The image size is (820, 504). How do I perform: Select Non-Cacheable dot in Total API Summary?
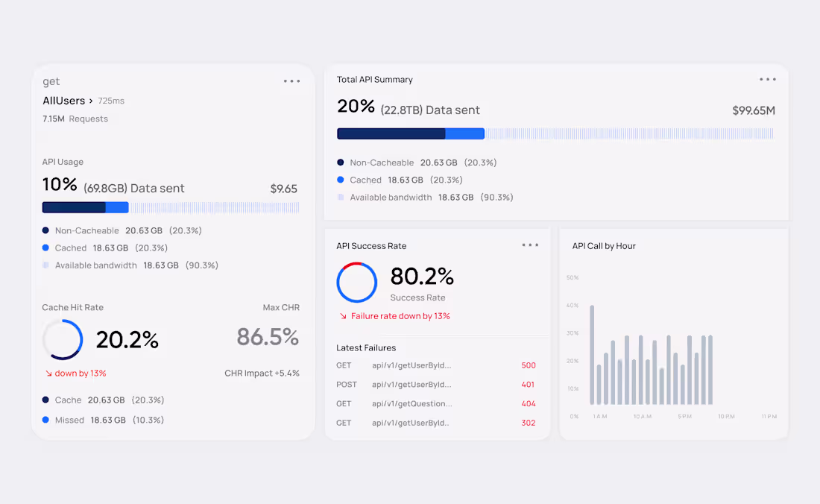tap(341, 163)
